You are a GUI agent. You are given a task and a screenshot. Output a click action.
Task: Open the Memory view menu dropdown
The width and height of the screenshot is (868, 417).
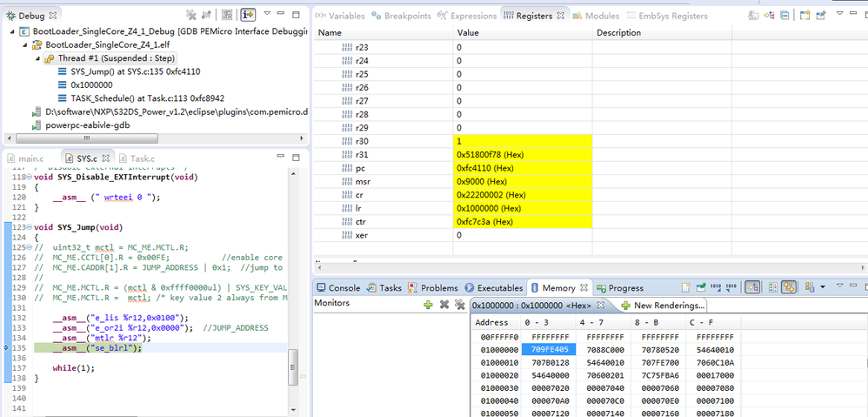pyautogui.click(x=840, y=286)
